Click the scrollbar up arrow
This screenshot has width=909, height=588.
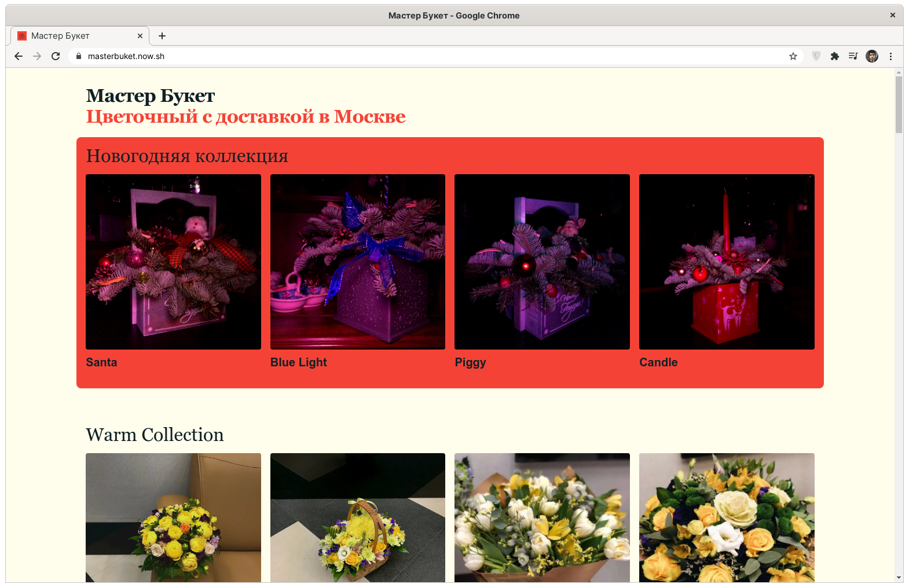[x=899, y=72]
